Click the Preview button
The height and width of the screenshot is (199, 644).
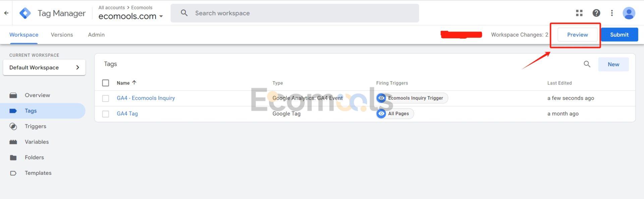click(x=577, y=35)
